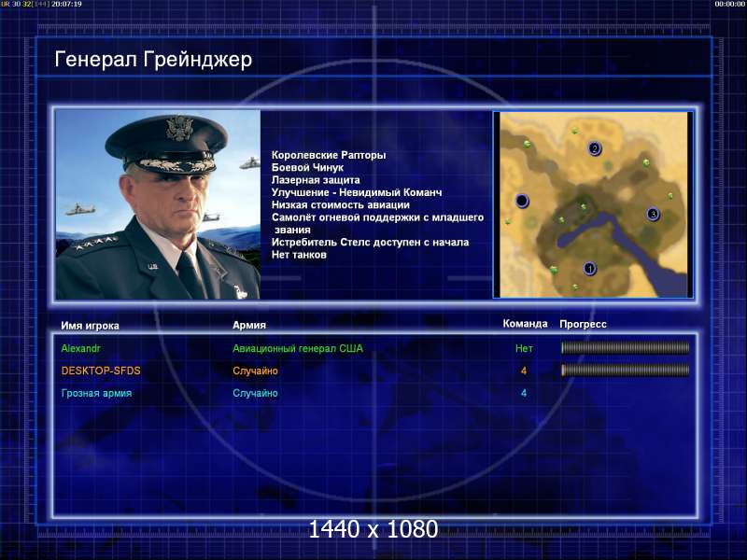Viewport: 747px width, 560px height.
Task: Click team value 4 for DESKTOP-SFDS
Action: coord(524,371)
